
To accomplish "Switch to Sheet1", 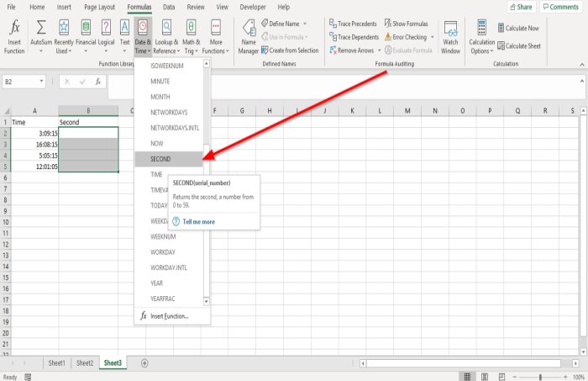I will [56, 363].
